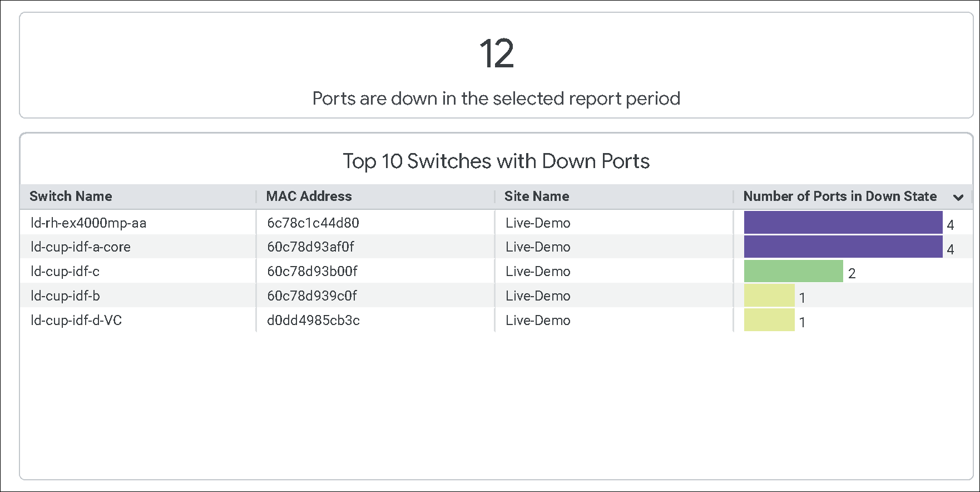980x492 pixels.
Task: Open the ld-cup-idf-c switch row
Action: (65, 272)
